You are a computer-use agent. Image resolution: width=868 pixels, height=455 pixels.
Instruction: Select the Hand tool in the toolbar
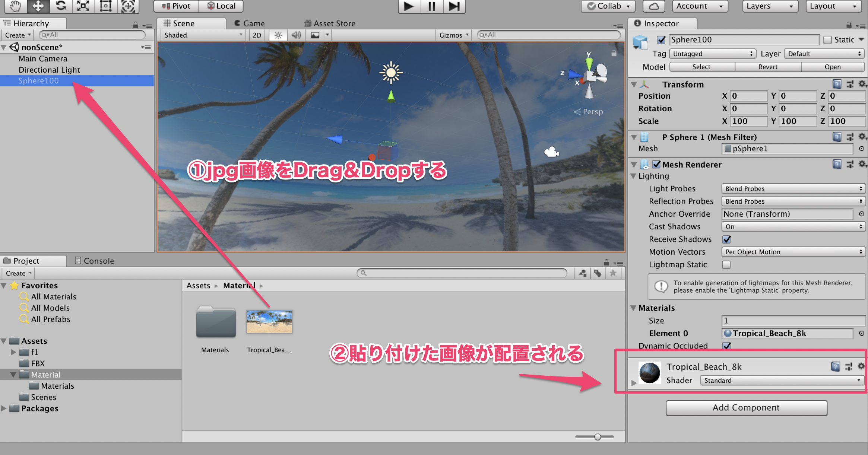(15, 6)
